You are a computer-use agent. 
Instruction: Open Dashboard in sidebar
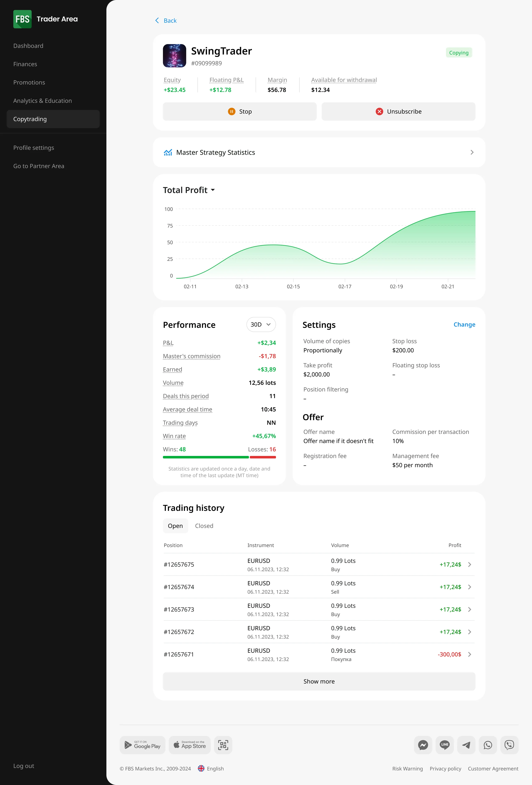(x=28, y=46)
